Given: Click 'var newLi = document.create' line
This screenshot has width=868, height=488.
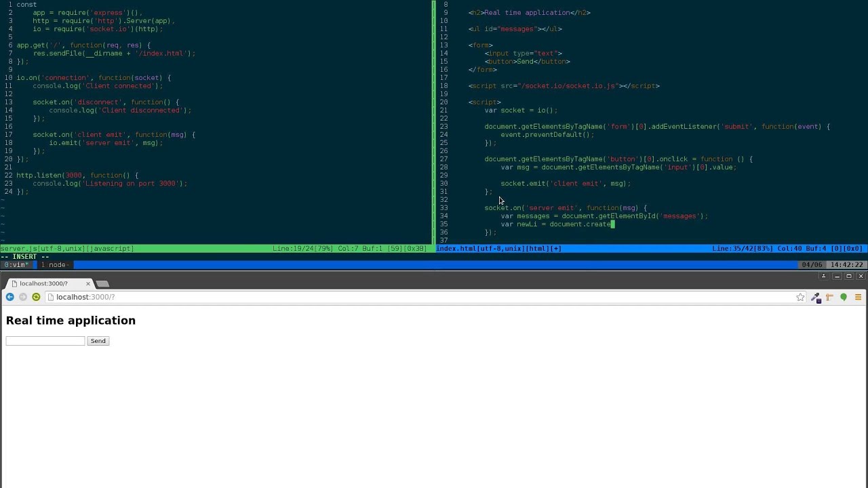Looking at the screenshot, I should 556,224.
